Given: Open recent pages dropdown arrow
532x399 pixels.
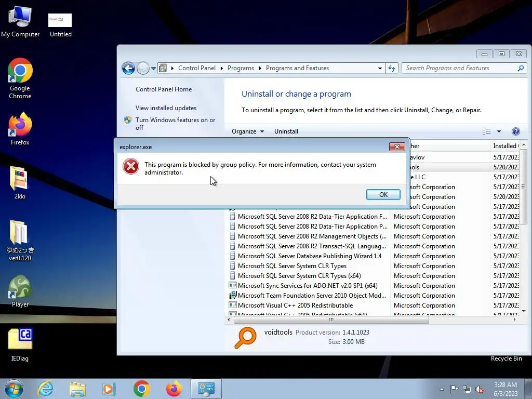Looking at the screenshot, I should pos(153,68).
